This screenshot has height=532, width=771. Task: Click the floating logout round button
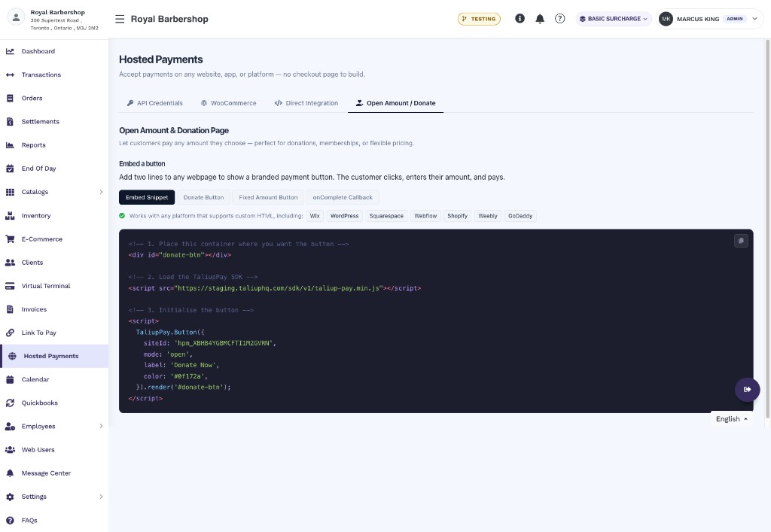point(748,389)
